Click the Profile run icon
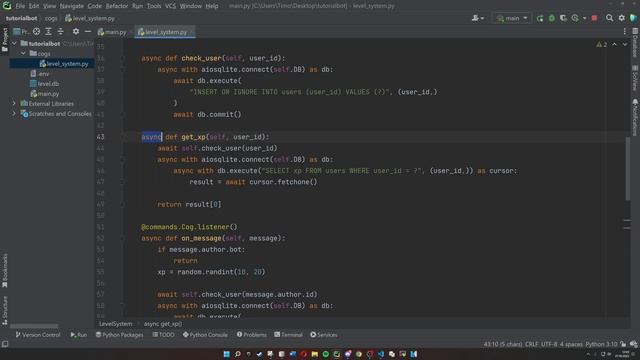Viewport: 640px width, 360px height. [x=575, y=18]
